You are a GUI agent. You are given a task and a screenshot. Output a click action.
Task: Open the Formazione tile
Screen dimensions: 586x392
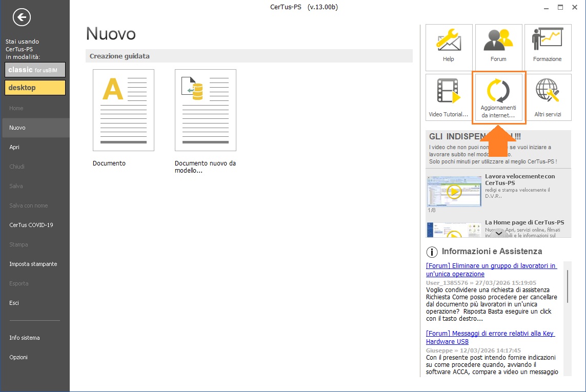tap(547, 47)
